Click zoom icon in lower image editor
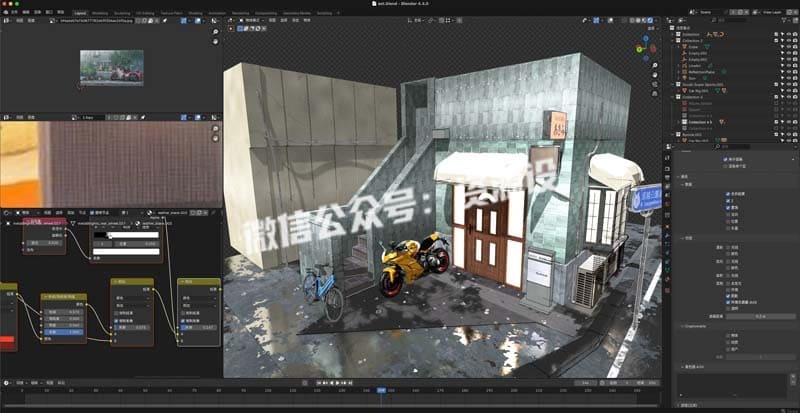The width and height of the screenshot is (800, 413). [216, 129]
